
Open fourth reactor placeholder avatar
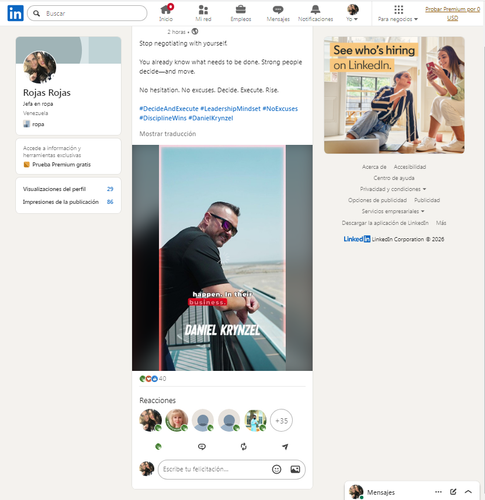point(229,420)
